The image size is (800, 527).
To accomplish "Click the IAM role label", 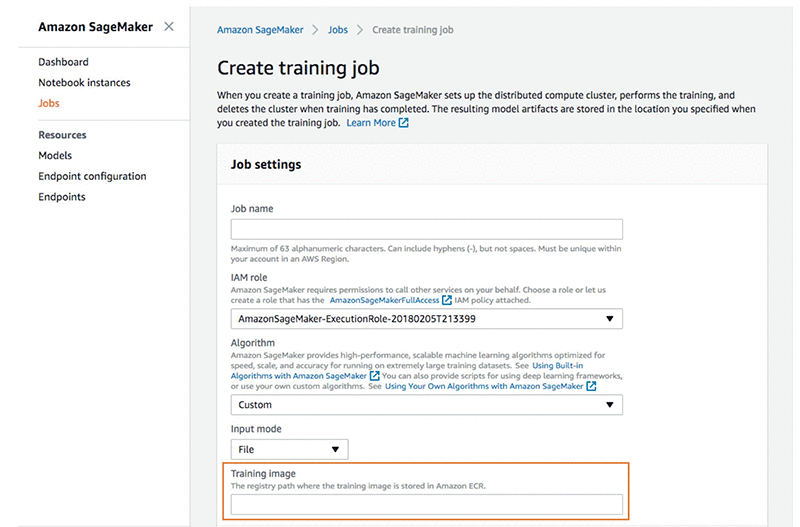I will pyautogui.click(x=248, y=278).
